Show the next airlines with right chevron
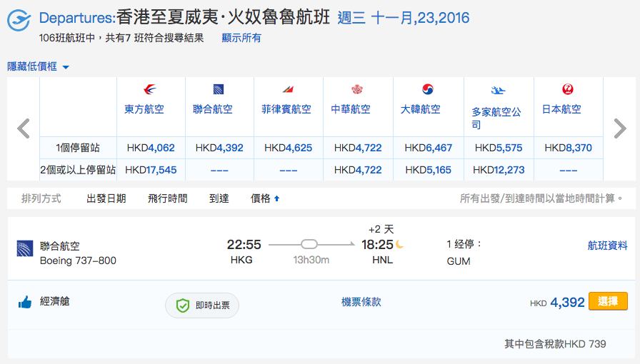The width and height of the screenshot is (640, 364). point(620,128)
